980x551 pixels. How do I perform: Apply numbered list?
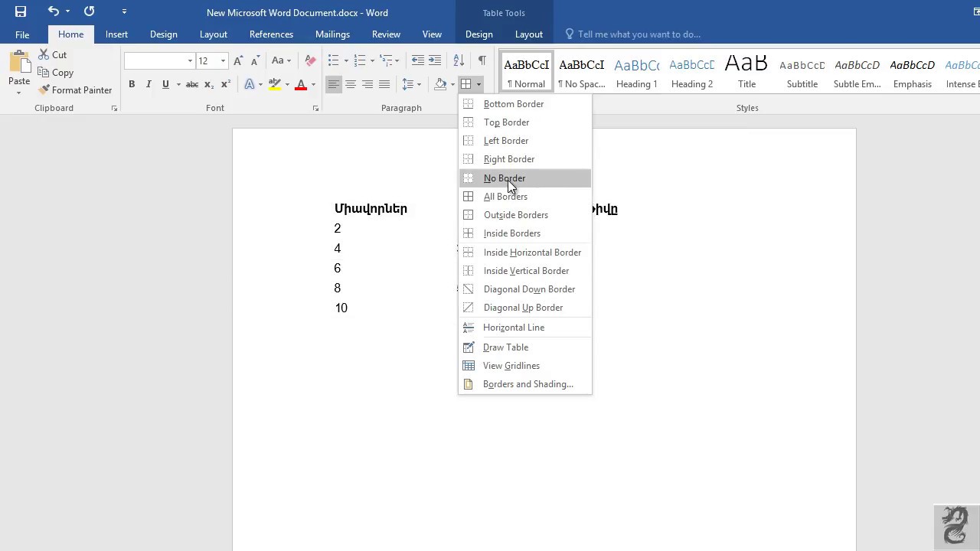[x=360, y=60]
